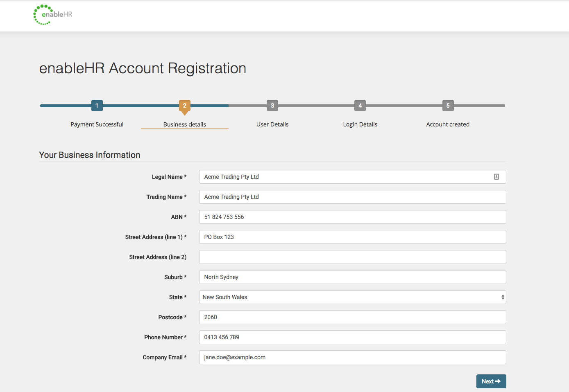Screen dimensions: 569x392
Task: Select the User Details step label
Action: click(272, 124)
